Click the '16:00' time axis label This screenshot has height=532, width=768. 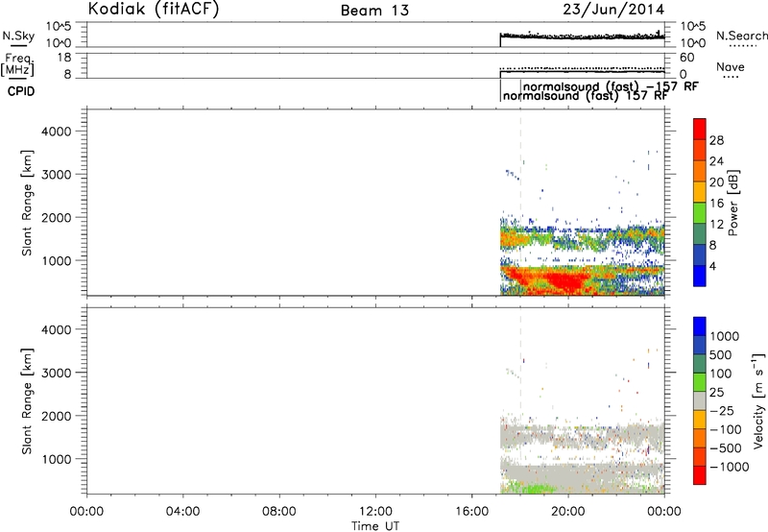coord(471,512)
